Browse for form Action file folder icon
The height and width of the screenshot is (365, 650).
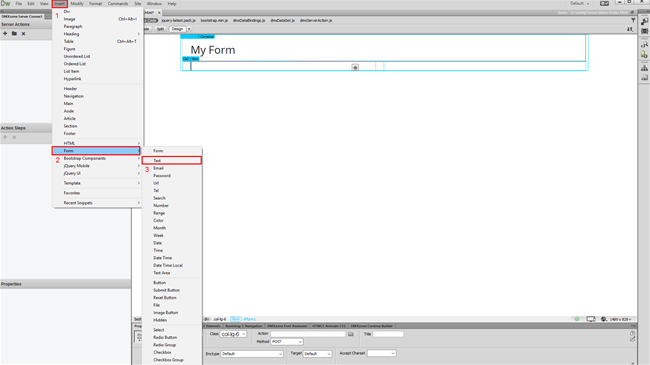click(x=351, y=334)
